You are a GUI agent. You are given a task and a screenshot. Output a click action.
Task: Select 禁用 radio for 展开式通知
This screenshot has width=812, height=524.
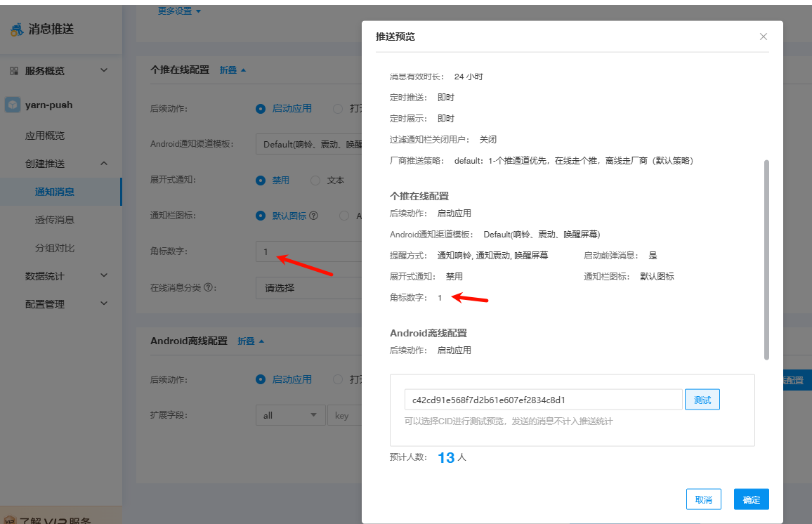pyautogui.click(x=261, y=180)
